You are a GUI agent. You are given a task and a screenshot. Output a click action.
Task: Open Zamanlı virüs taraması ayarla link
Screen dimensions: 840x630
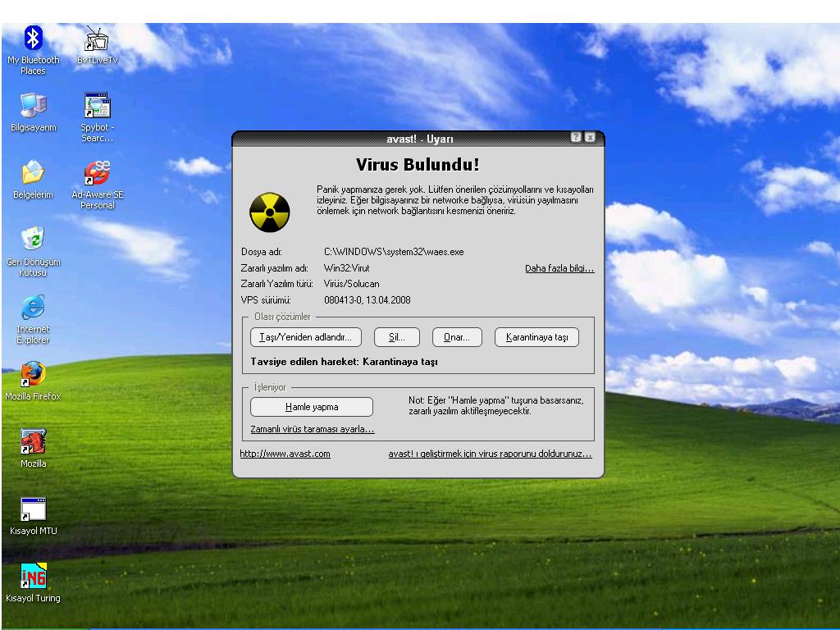tap(313, 429)
